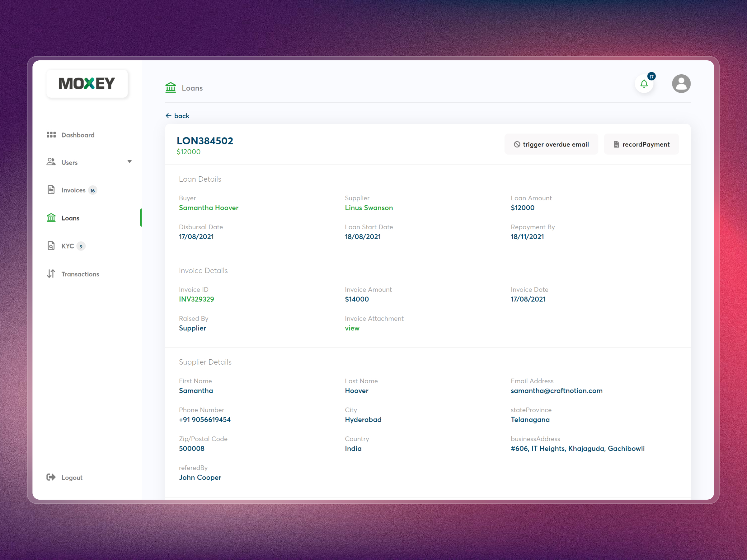Go back using the back link
The image size is (747, 560).
click(177, 115)
